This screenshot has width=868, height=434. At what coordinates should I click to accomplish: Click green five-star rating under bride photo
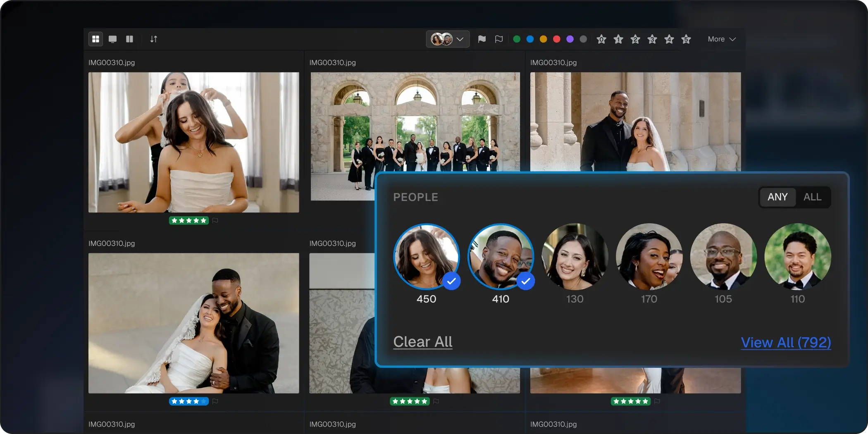click(x=189, y=220)
